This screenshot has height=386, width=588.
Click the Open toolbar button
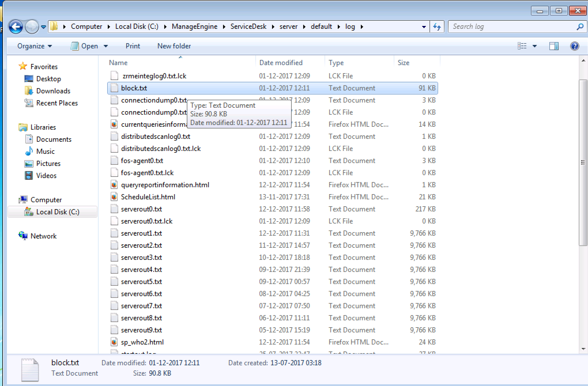(x=85, y=46)
